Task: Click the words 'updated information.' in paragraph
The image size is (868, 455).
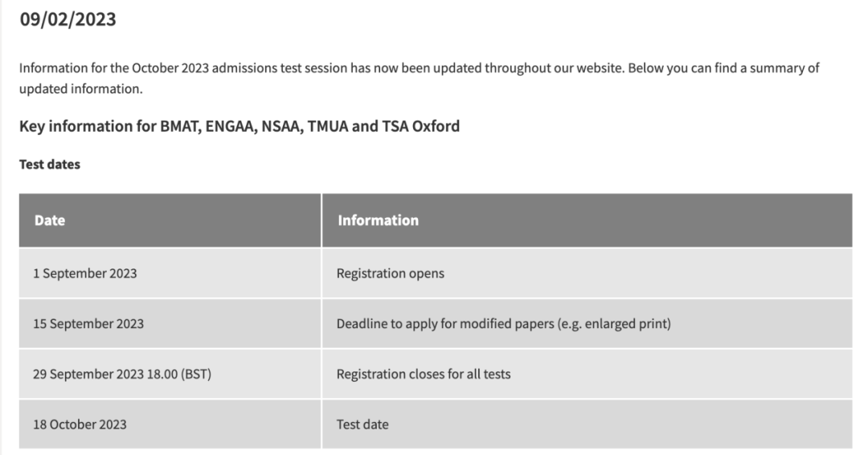Action: coord(81,89)
